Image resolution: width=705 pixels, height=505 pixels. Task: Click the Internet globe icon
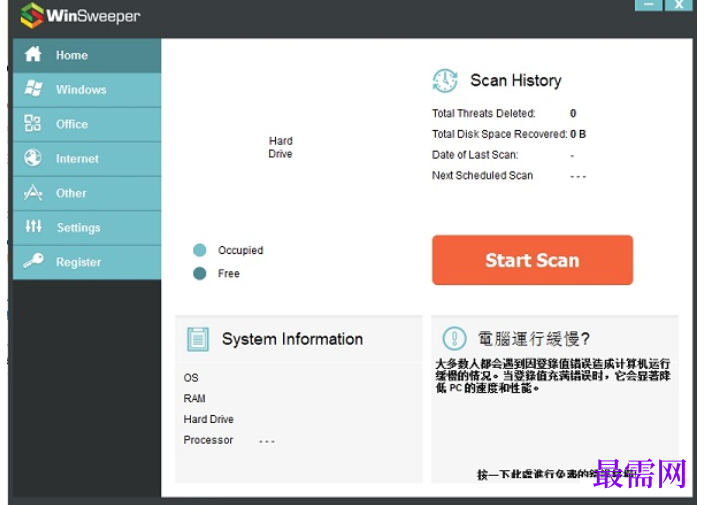coord(33,158)
